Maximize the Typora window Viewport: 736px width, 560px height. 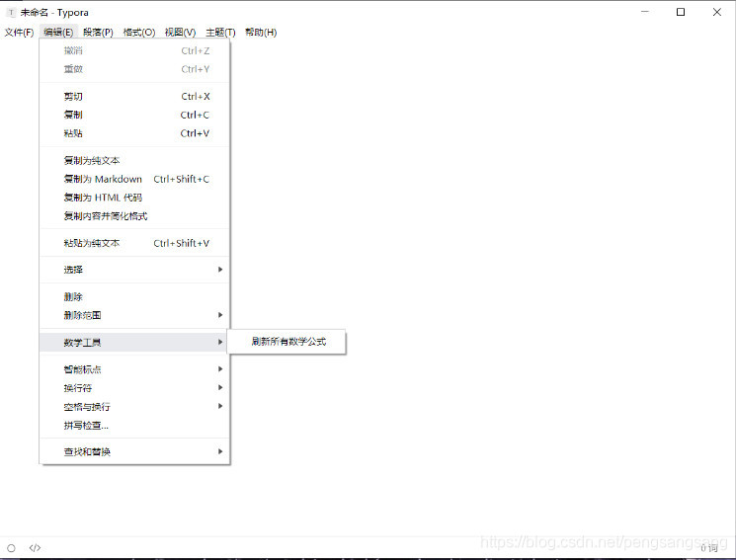[680, 12]
